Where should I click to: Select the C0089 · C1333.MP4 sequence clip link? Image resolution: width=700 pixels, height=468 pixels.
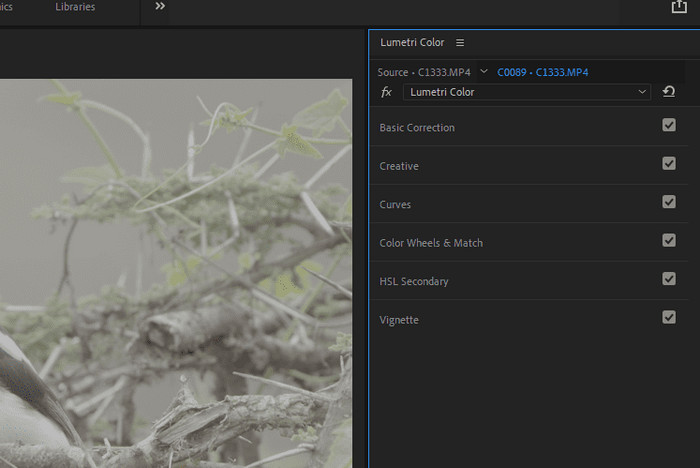(542, 72)
